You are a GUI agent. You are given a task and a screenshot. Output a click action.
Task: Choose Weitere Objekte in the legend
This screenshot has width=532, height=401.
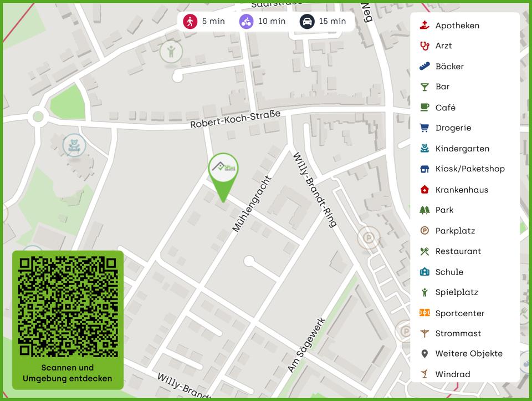tap(469, 354)
